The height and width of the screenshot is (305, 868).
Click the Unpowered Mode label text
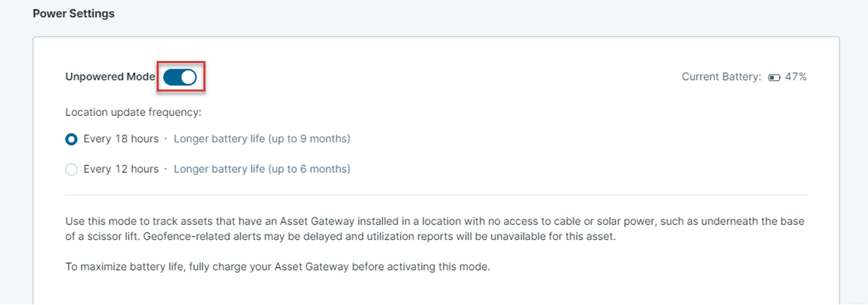click(x=111, y=77)
